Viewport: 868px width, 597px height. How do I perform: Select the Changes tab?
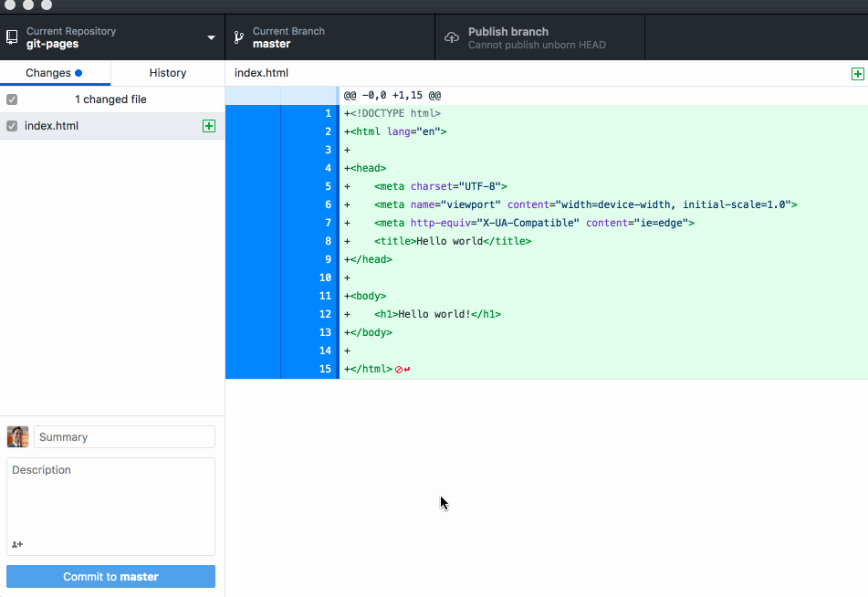(46, 73)
